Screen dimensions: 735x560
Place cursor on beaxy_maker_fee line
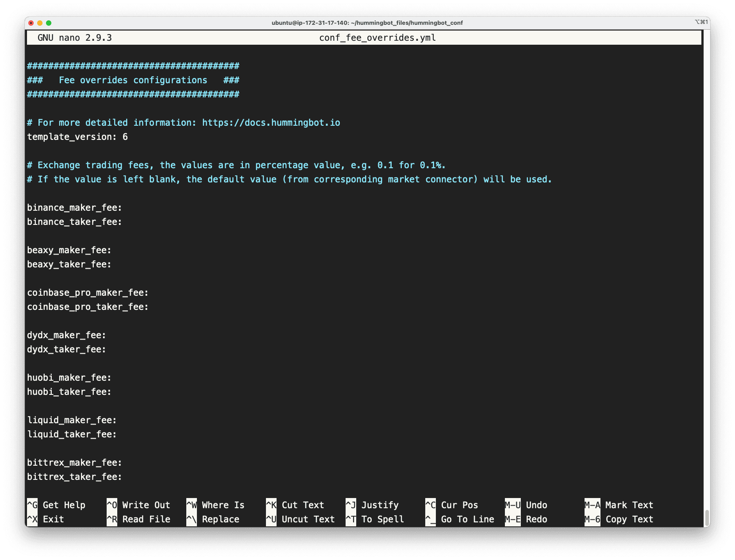tap(69, 250)
